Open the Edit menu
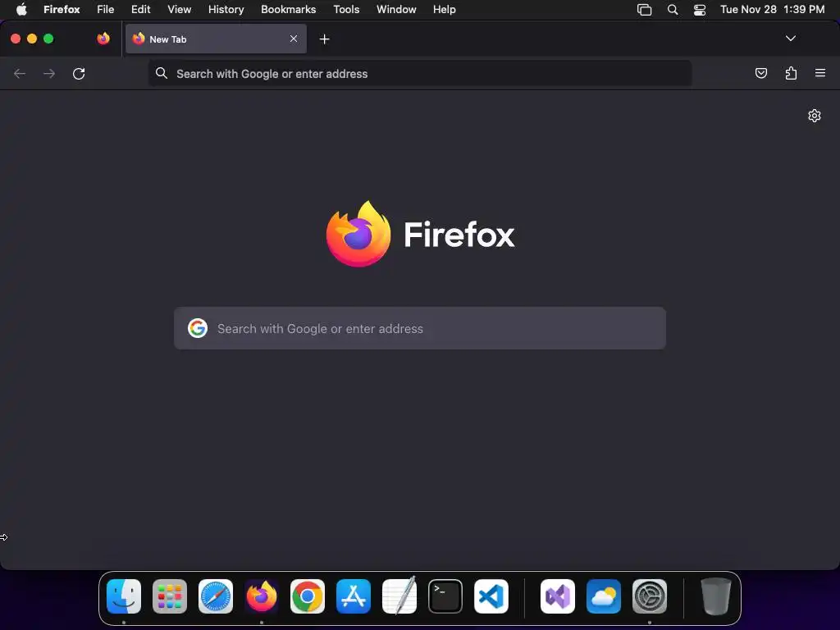Viewport: 840px width, 630px height. point(141,9)
